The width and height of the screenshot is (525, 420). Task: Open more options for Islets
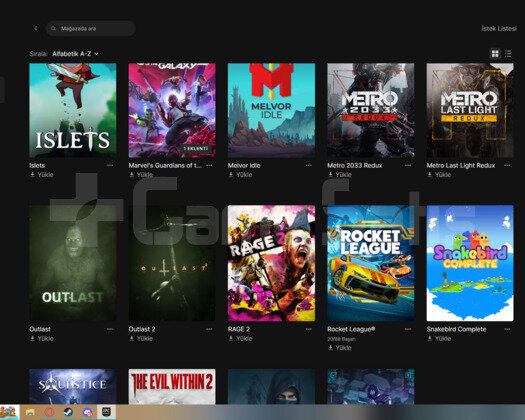coord(110,165)
